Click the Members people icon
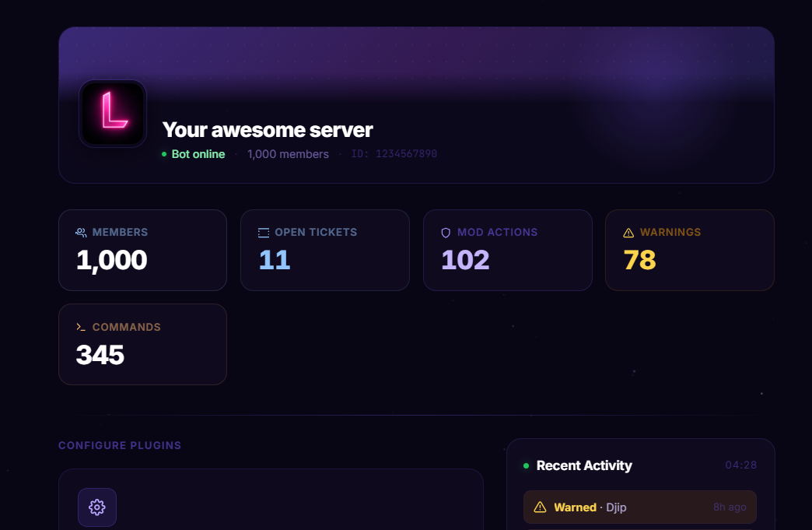 pyautogui.click(x=81, y=233)
